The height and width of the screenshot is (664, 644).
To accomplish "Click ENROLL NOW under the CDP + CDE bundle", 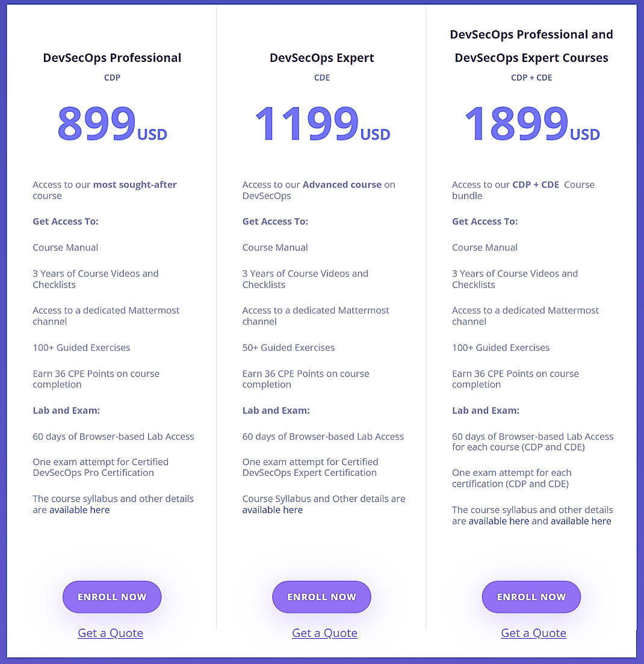I will (x=531, y=597).
